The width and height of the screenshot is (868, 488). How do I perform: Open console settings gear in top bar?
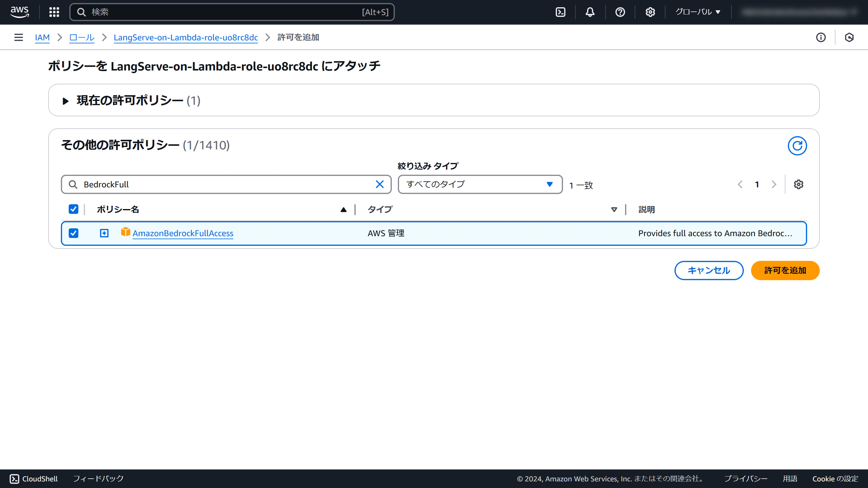pyautogui.click(x=650, y=12)
